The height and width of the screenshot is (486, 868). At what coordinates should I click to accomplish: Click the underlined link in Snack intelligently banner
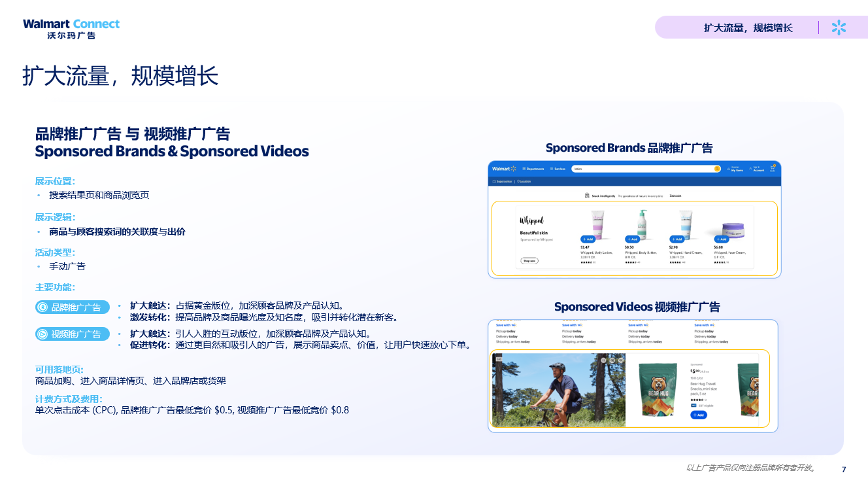click(x=675, y=196)
